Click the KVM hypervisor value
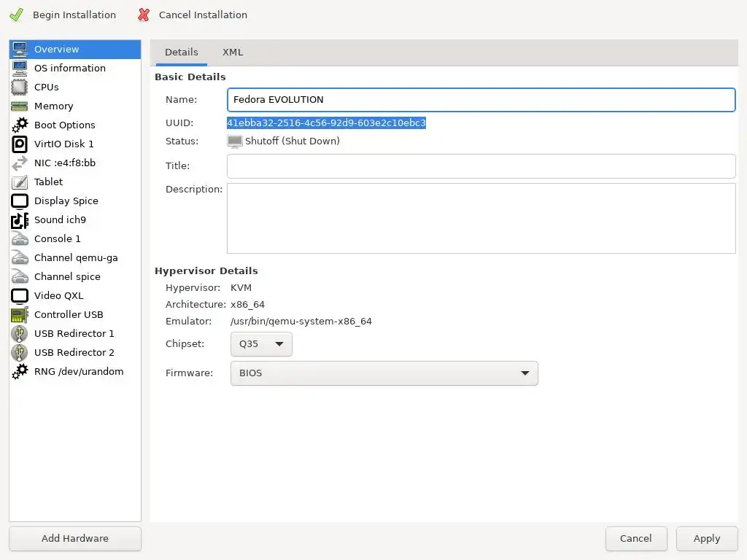Viewport: 747px width, 560px height. coord(241,288)
